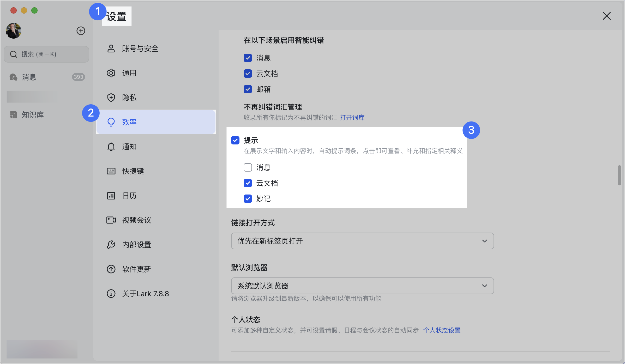Open 隐私 shield icon settings
The width and height of the screenshot is (625, 364).
(111, 98)
